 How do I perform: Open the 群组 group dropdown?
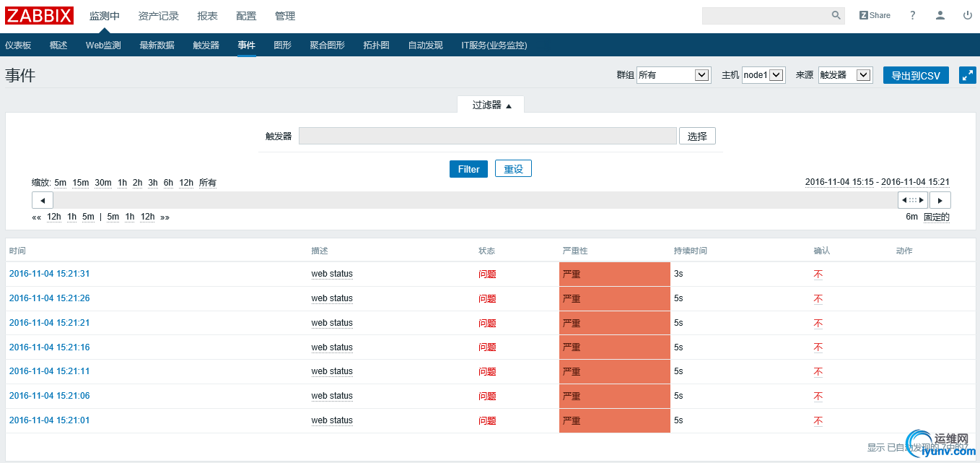(673, 75)
